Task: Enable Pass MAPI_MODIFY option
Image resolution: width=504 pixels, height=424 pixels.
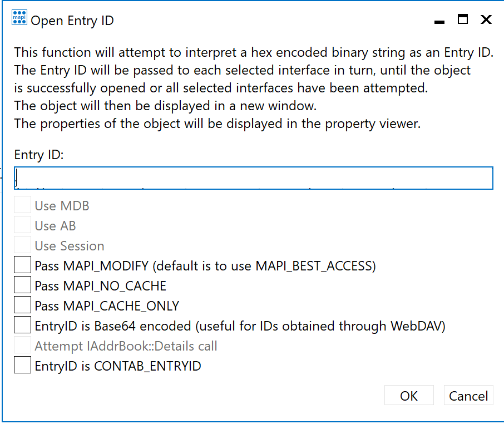Action: point(22,265)
